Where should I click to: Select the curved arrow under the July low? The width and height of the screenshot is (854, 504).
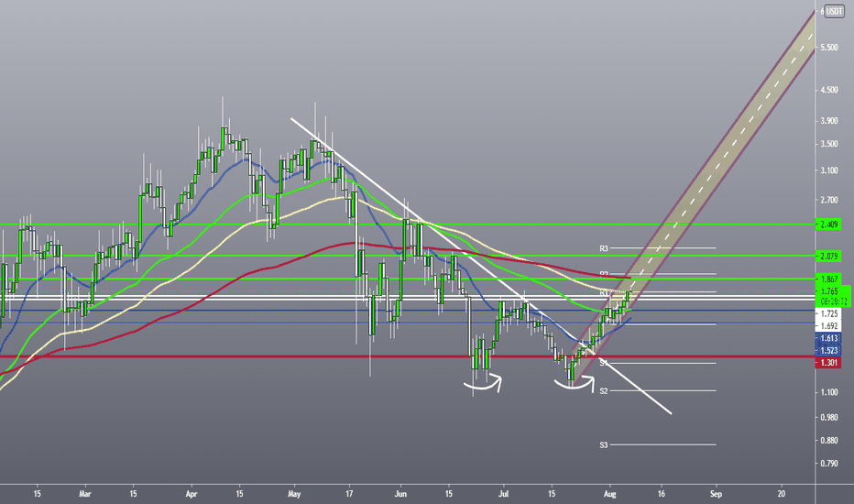[x=575, y=383]
